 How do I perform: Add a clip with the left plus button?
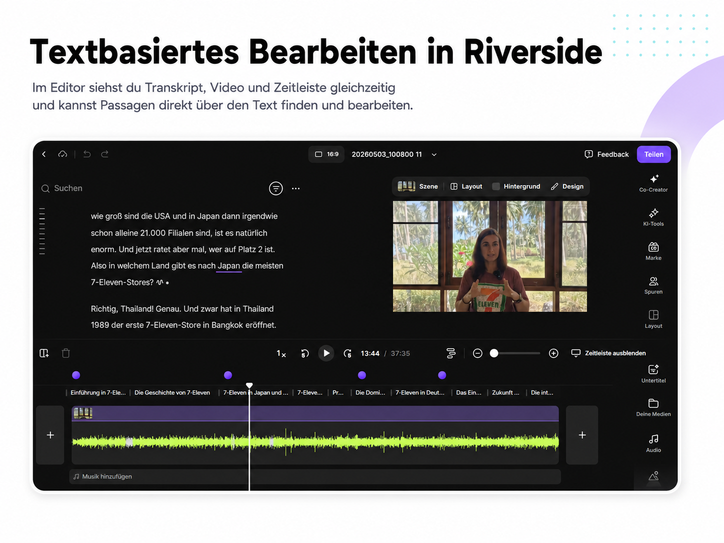click(50, 435)
